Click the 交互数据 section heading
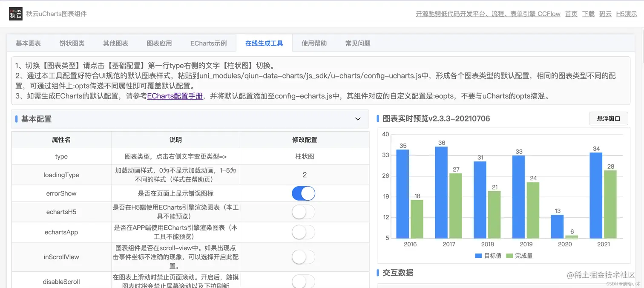The height and width of the screenshot is (288, 644). click(x=398, y=273)
